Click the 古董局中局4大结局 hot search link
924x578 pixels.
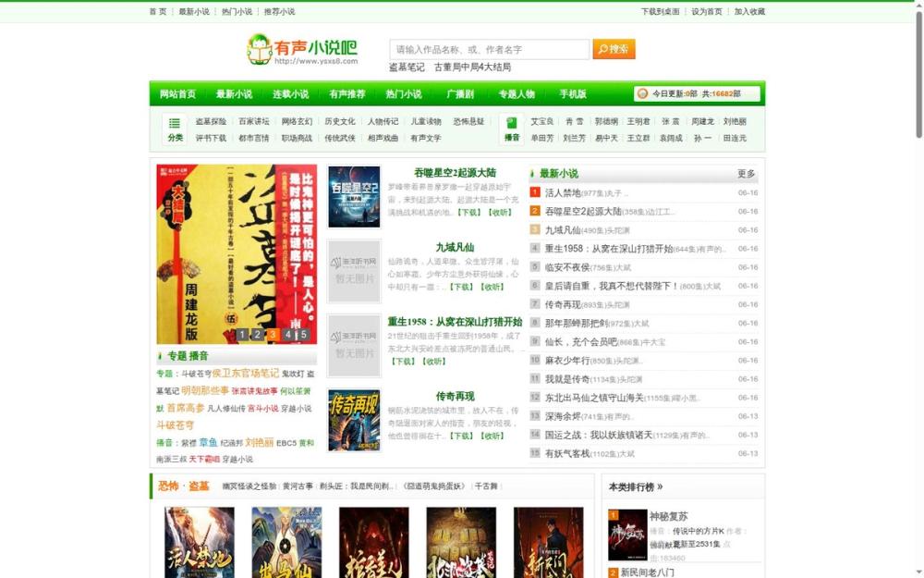tap(472, 68)
